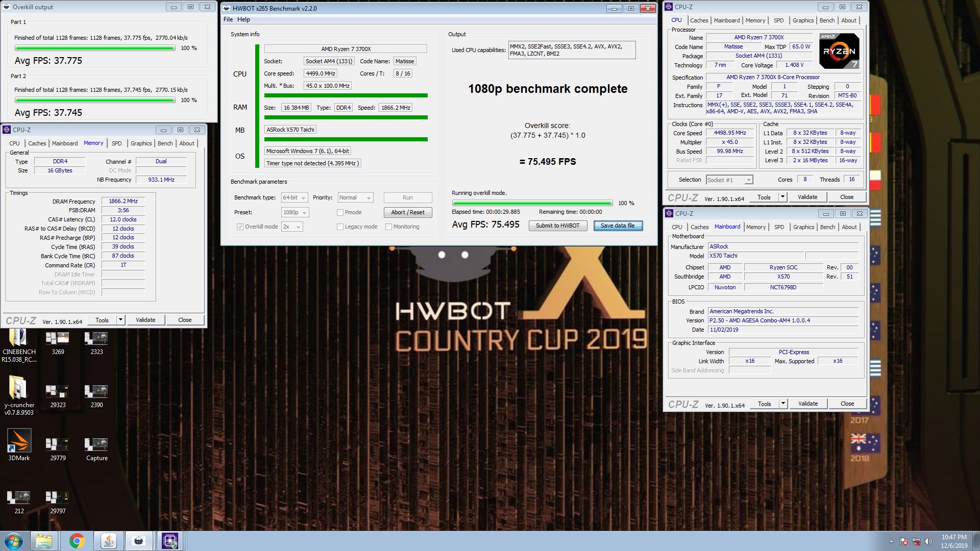Open the 2390 screenshot file icon
Image resolution: width=980 pixels, height=551 pixels.
pyautogui.click(x=96, y=396)
